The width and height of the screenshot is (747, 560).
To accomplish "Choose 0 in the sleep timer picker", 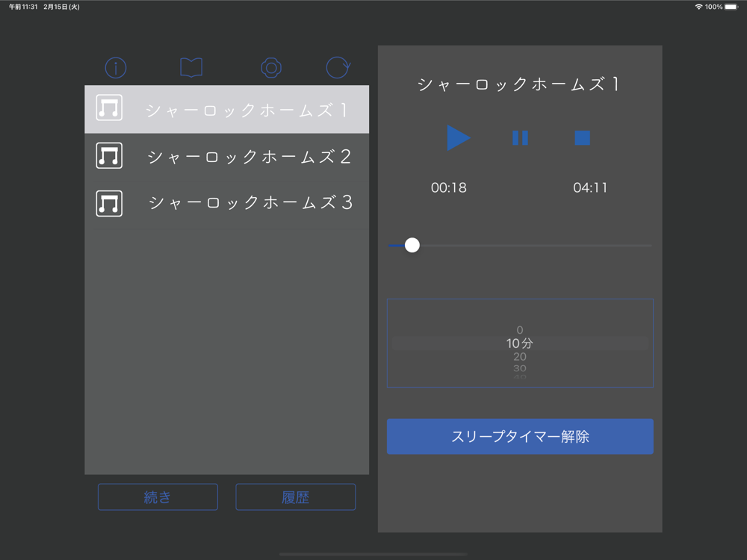I will pos(520,330).
